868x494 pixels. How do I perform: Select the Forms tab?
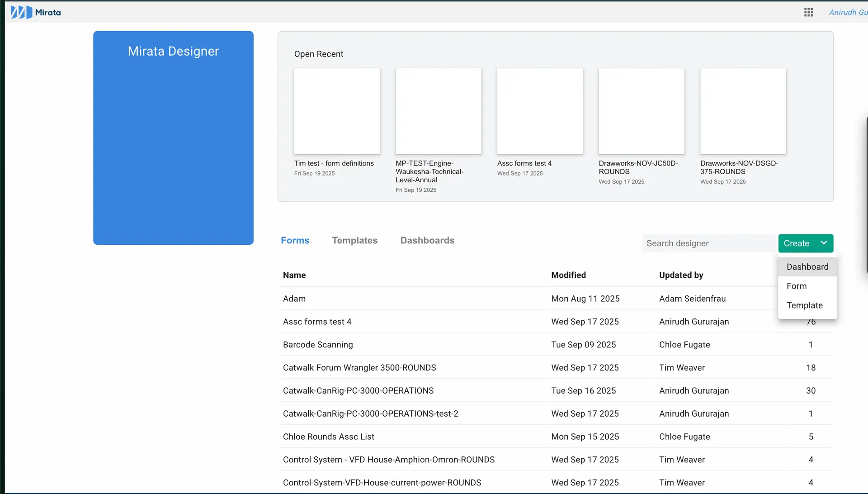tap(295, 240)
